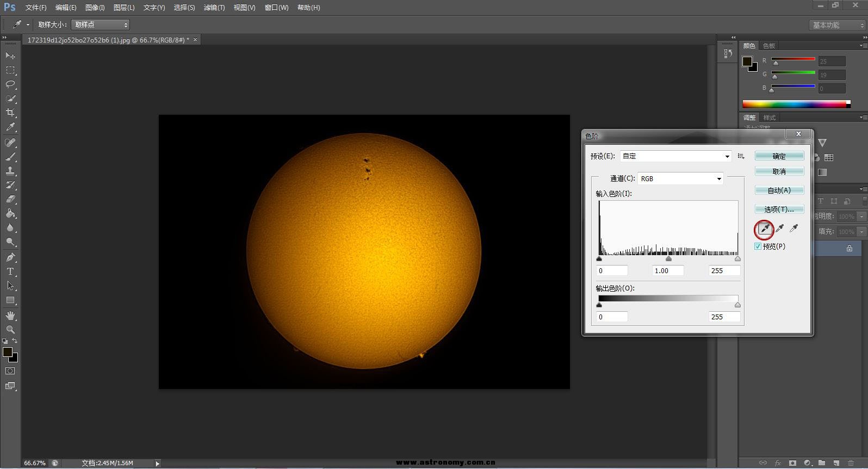The width and height of the screenshot is (868, 469).
Task: Click the layer style fx icon
Action: click(778, 463)
